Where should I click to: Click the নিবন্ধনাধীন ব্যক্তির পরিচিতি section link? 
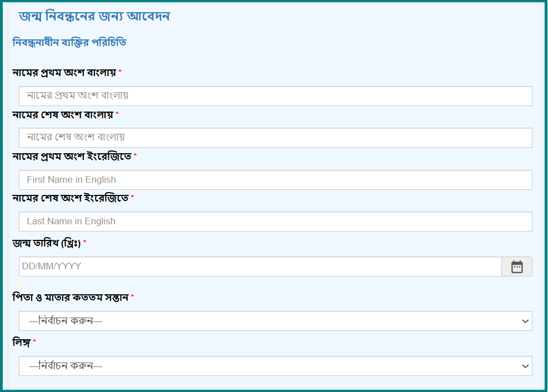(x=68, y=42)
